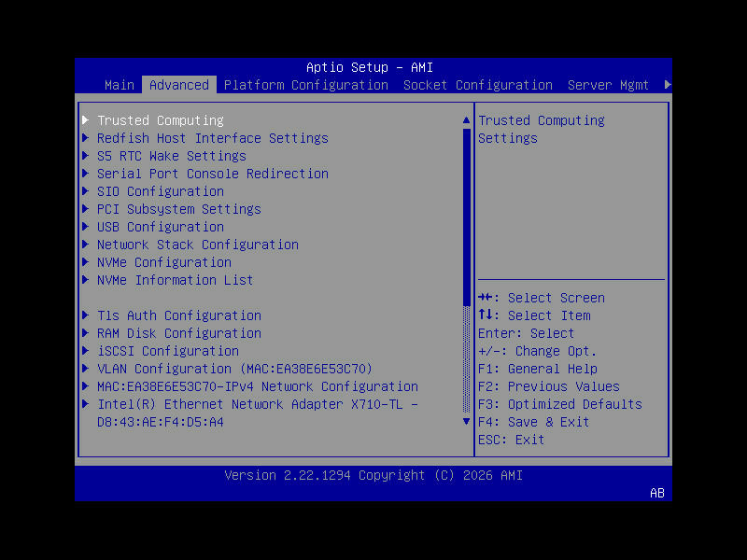The width and height of the screenshot is (747, 560).
Task: Click the arrow beside iSCSI Configuration
Action: coord(86,351)
